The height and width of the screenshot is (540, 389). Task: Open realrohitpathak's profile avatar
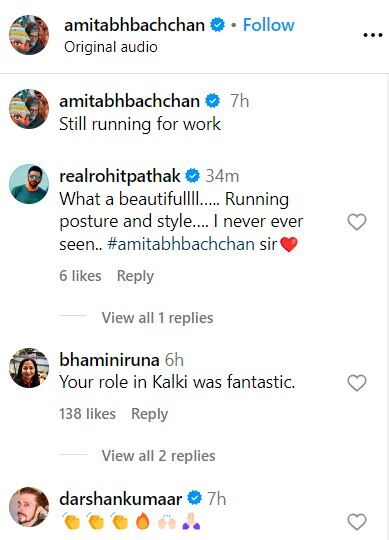(x=29, y=184)
